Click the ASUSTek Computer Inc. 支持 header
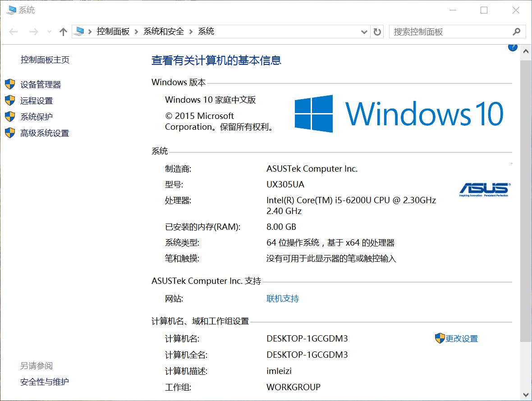The height and width of the screenshot is (401, 532). [x=206, y=281]
